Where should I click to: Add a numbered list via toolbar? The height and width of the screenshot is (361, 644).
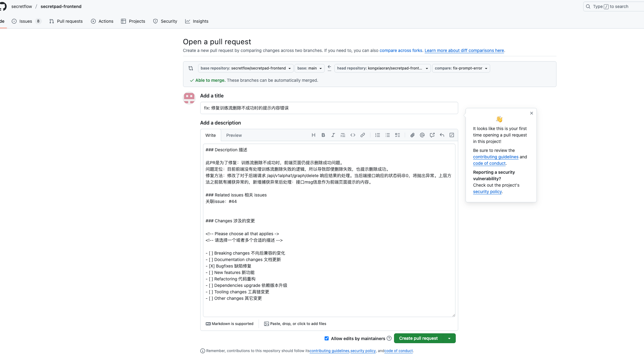pos(377,135)
